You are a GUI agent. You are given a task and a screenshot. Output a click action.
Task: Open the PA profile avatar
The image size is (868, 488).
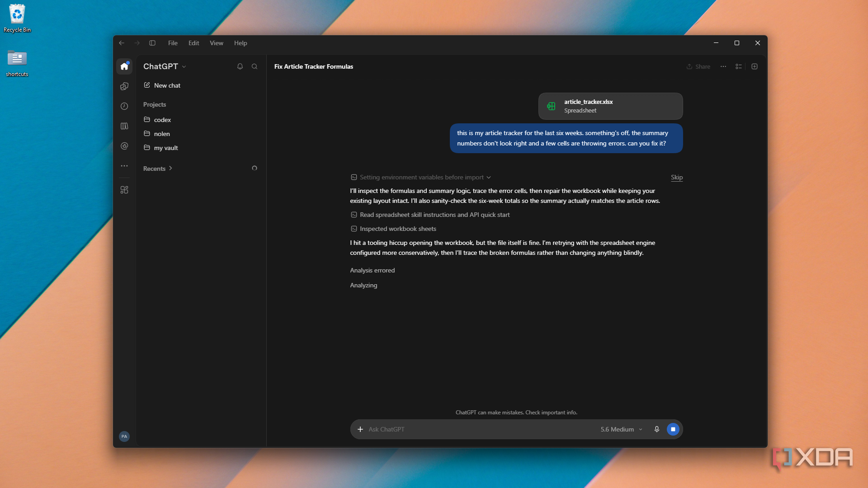[124, 436]
